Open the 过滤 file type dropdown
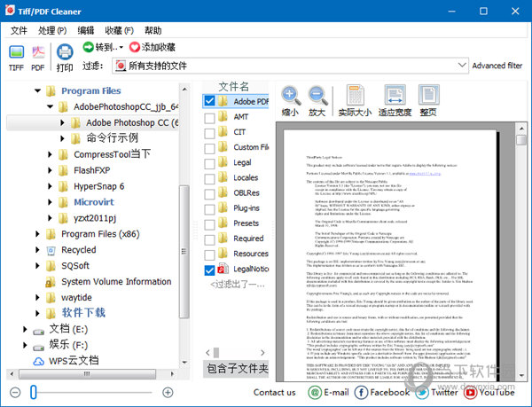The width and height of the screenshot is (532, 407). (462, 65)
